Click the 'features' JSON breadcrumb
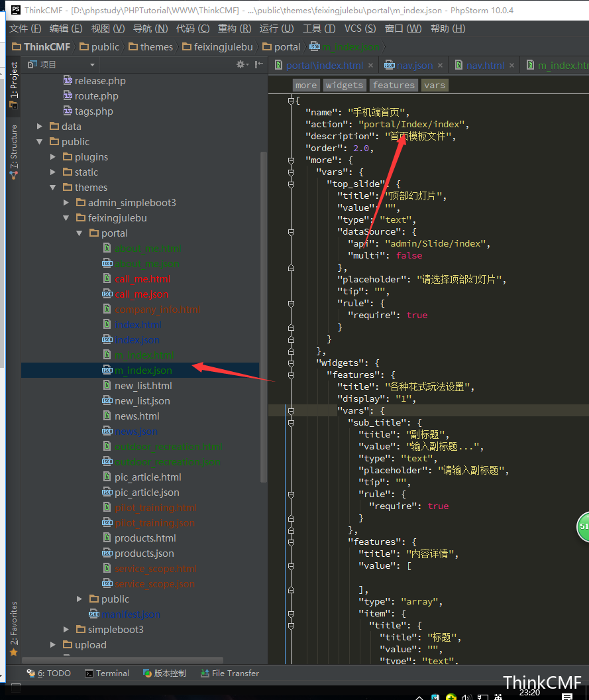589x700 pixels. [394, 86]
